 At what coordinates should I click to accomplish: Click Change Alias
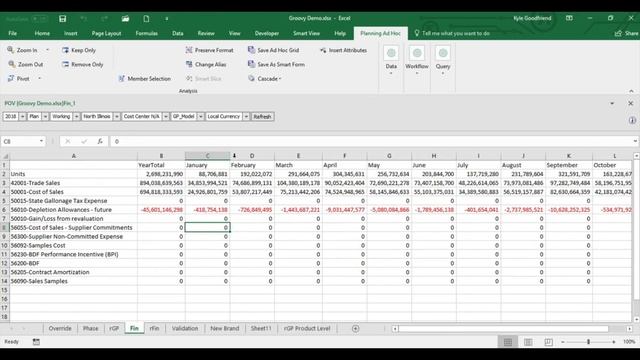point(206,64)
